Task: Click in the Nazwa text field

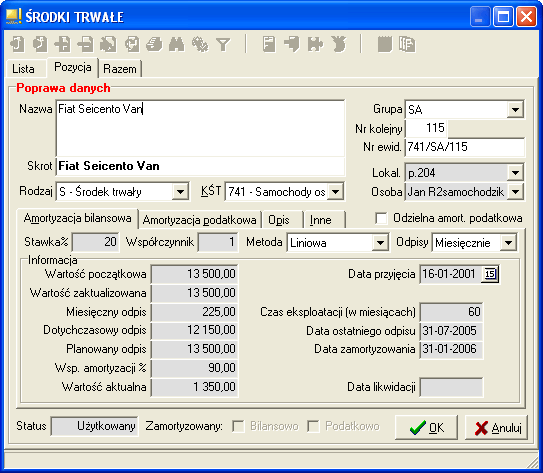Action: click(x=200, y=128)
